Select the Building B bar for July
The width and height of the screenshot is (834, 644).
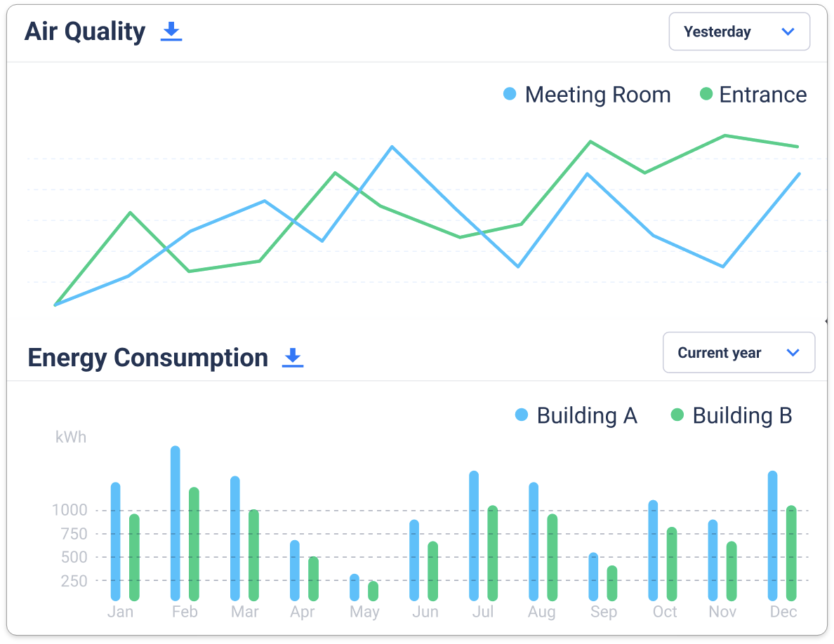493,553
